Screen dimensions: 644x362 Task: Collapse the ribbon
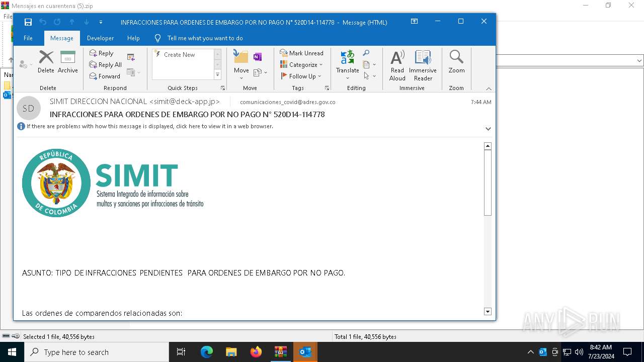pos(489,88)
